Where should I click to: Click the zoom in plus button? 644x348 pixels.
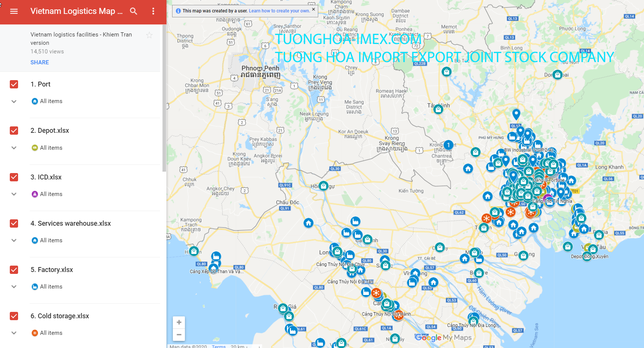(179, 322)
